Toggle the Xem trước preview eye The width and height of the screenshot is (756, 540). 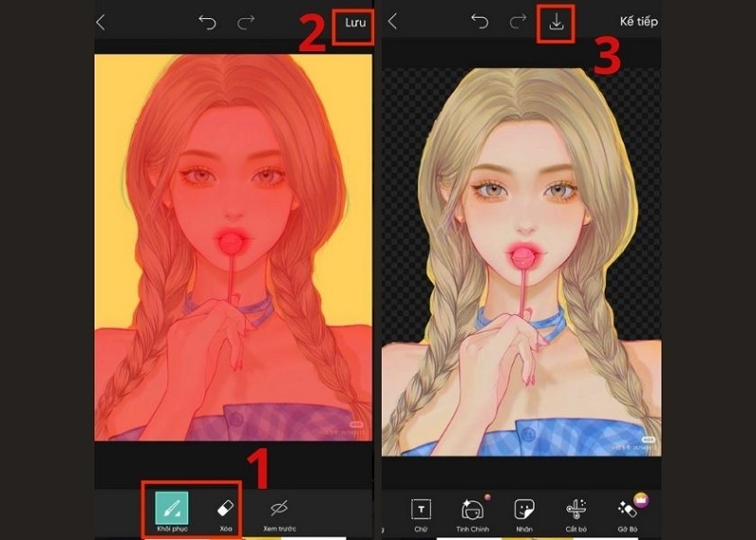279,510
